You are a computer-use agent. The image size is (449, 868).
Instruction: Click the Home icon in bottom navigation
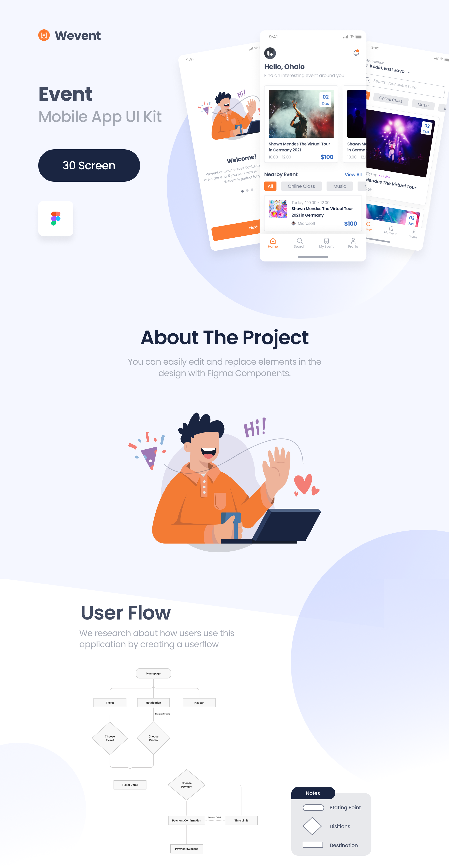pos(274,241)
